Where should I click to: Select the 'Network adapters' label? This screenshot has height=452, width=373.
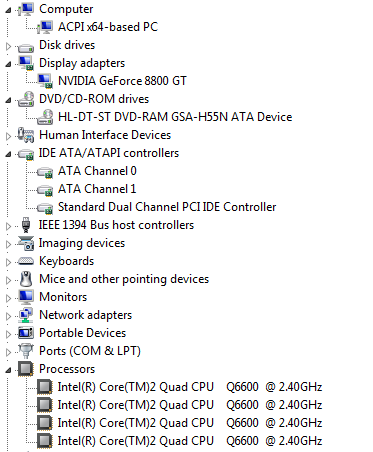click(x=86, y=315)
